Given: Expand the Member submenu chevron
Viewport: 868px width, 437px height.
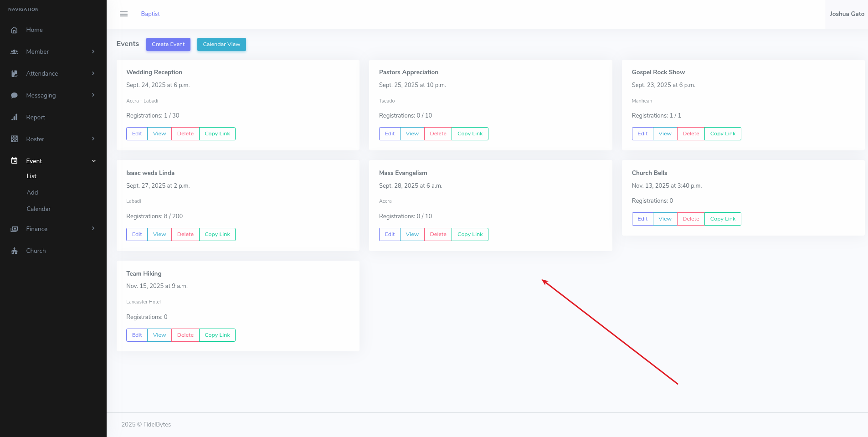Looking at the screenshot, I should [93, 52].
